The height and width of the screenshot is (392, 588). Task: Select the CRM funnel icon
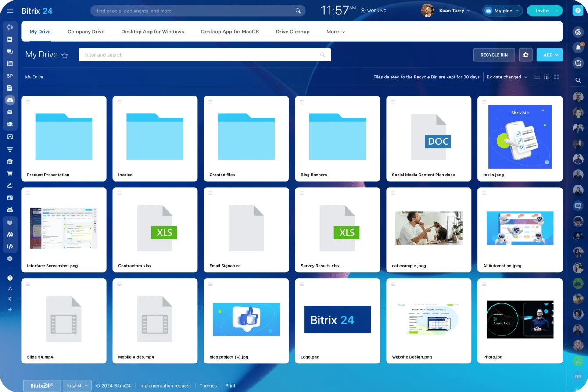click(x=10, y=149)
